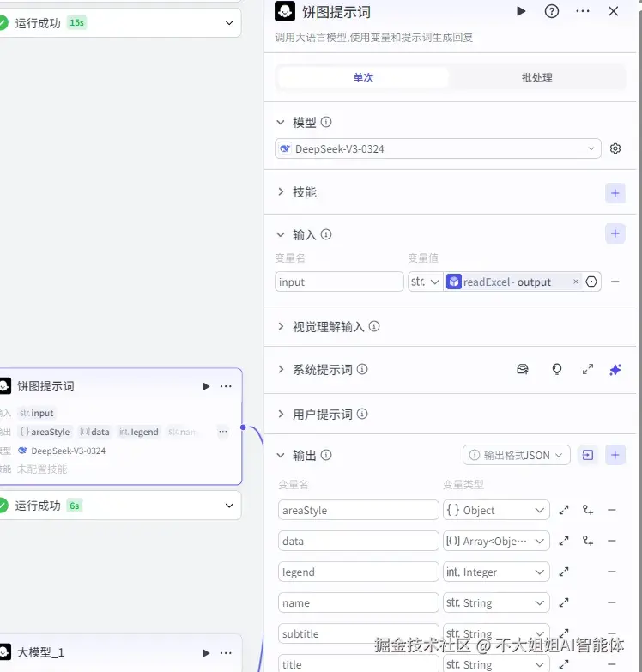Show more outputs on 饼图提示词 node

(223, 432)
